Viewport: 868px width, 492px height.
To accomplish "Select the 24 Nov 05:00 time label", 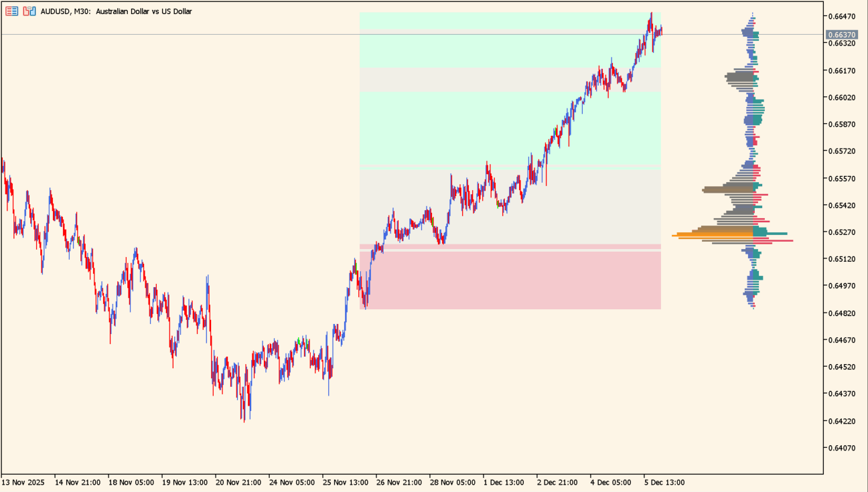I will (292, 482).
